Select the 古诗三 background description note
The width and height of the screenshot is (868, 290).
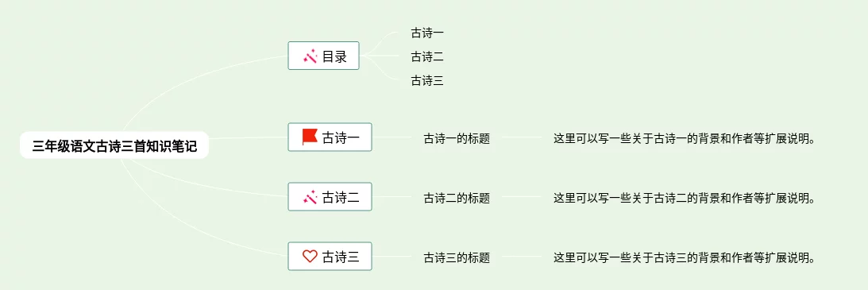[685, 257]
